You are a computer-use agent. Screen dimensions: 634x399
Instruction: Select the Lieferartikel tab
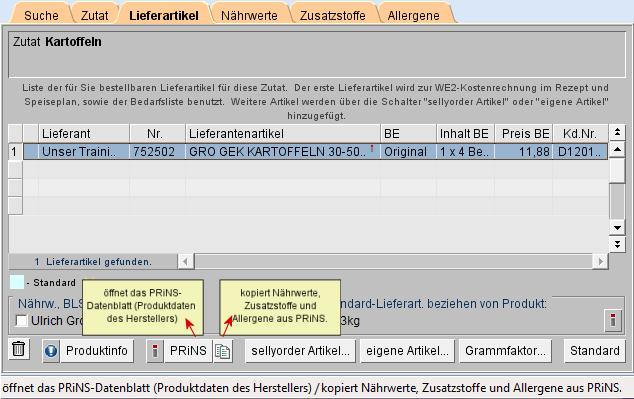click(x=164, y=15)
